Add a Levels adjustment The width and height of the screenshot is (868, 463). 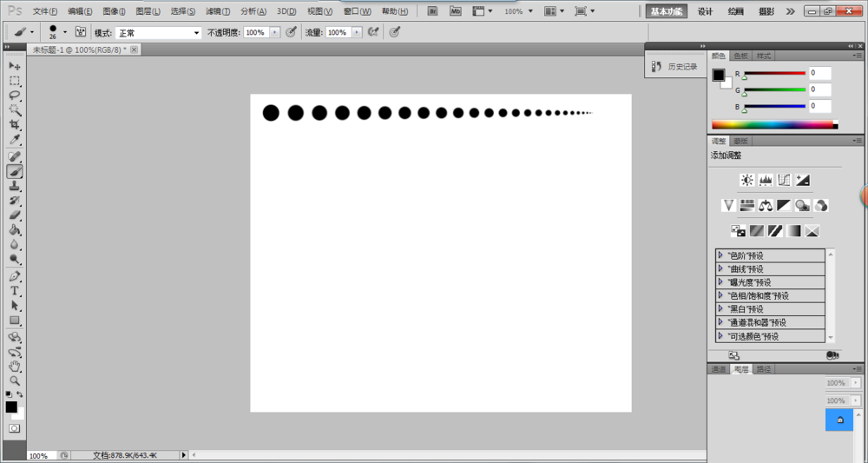(x=766, y=180)
